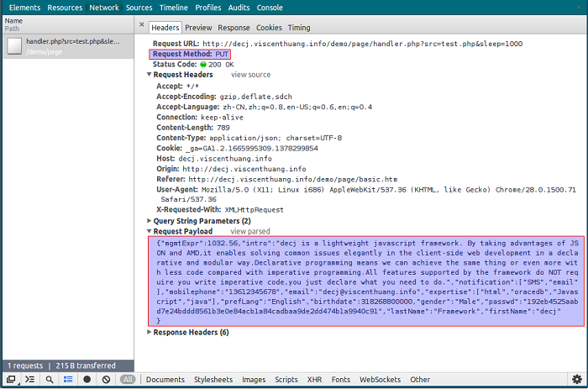
Task: Click the Accept-Language header line
Action: pos(264,107)
